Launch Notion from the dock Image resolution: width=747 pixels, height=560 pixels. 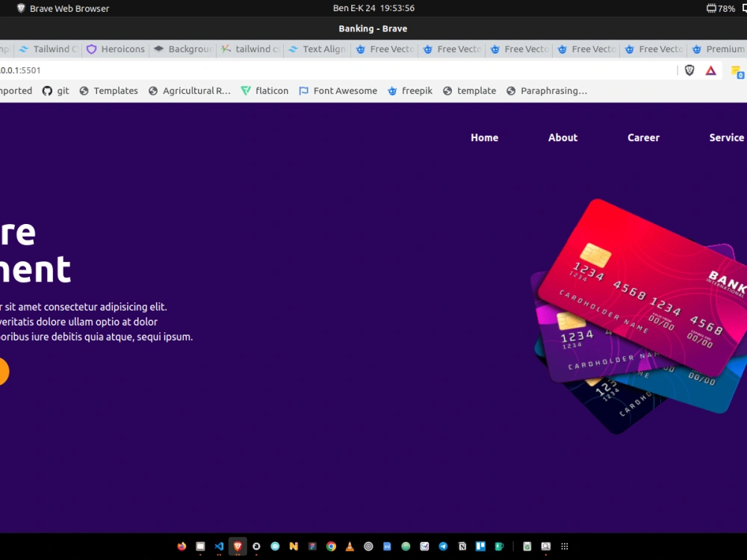pyautogui.click(x=462, y=547)
